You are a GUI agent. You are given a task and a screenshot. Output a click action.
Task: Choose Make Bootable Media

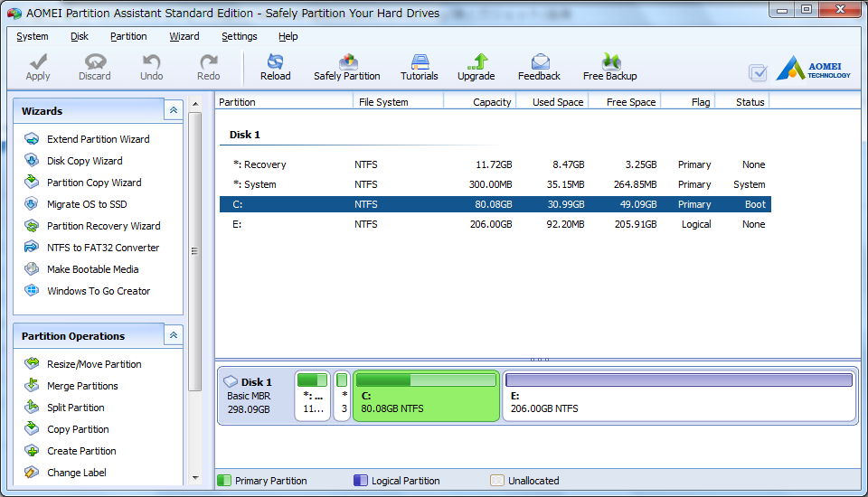tap(92, 269)
